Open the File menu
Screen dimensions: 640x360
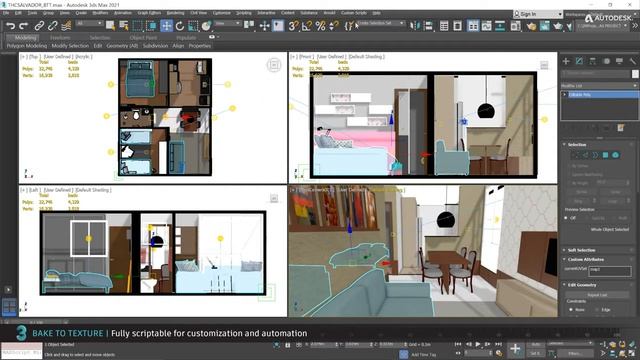click(6, 13)
